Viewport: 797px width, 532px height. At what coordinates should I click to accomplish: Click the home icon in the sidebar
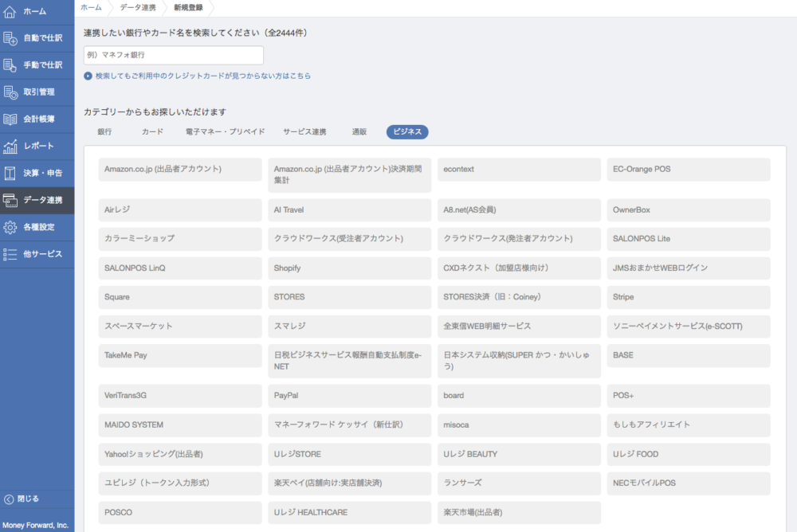[10, 11]
